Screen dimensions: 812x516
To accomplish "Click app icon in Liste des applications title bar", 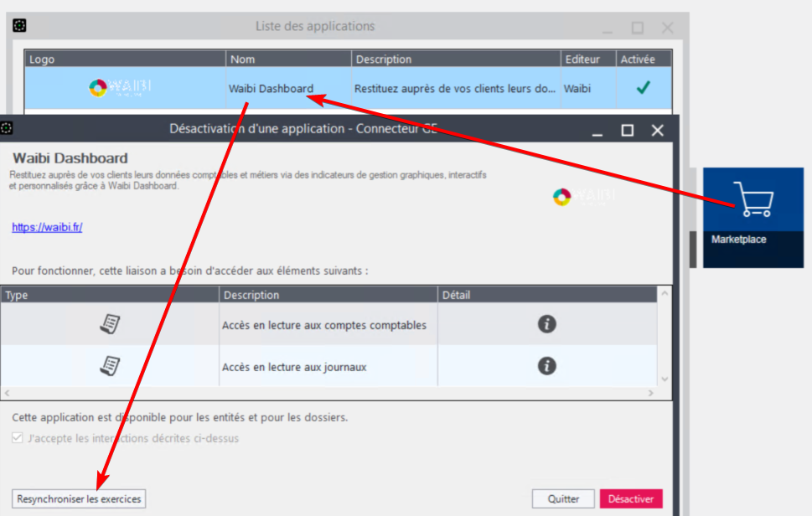I will click(x=19, y=25).
